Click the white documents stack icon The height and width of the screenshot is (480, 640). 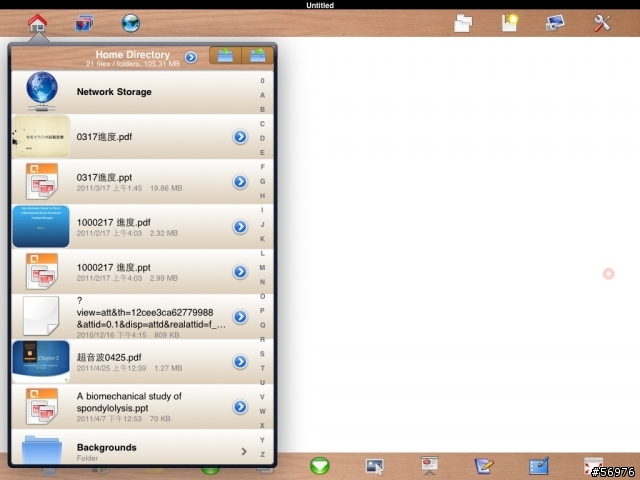point(463,23)
